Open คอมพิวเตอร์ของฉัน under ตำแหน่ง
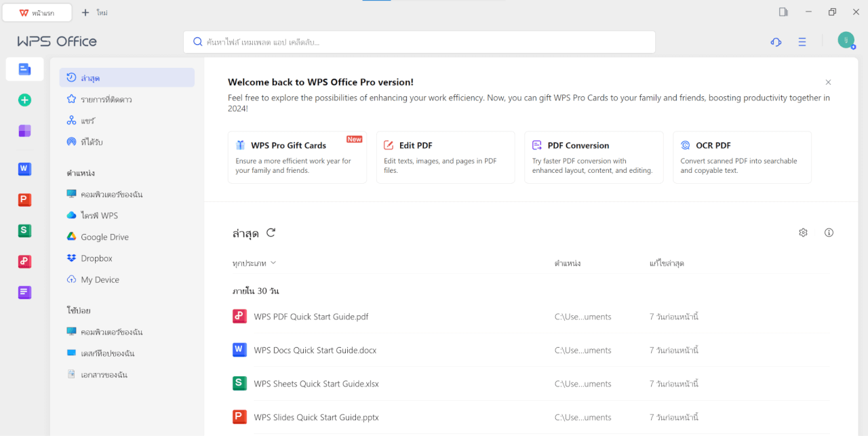 click(x=127, y=194)
